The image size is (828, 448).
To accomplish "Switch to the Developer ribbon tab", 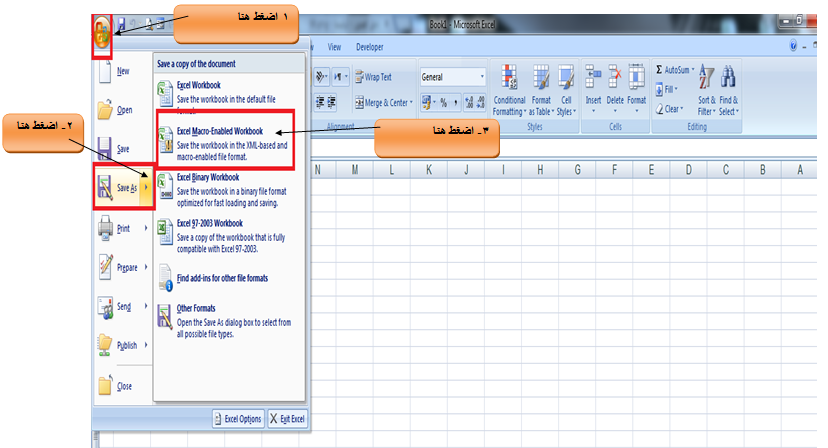I will [370, 47].
